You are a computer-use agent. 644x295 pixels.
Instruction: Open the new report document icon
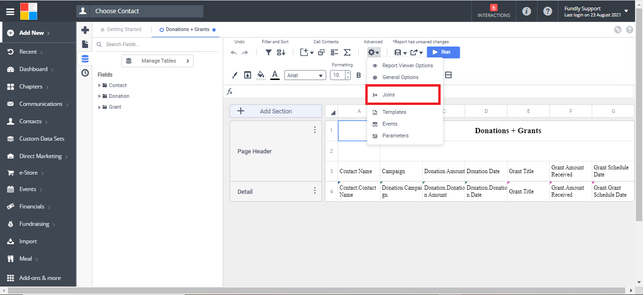coord(85,44)
